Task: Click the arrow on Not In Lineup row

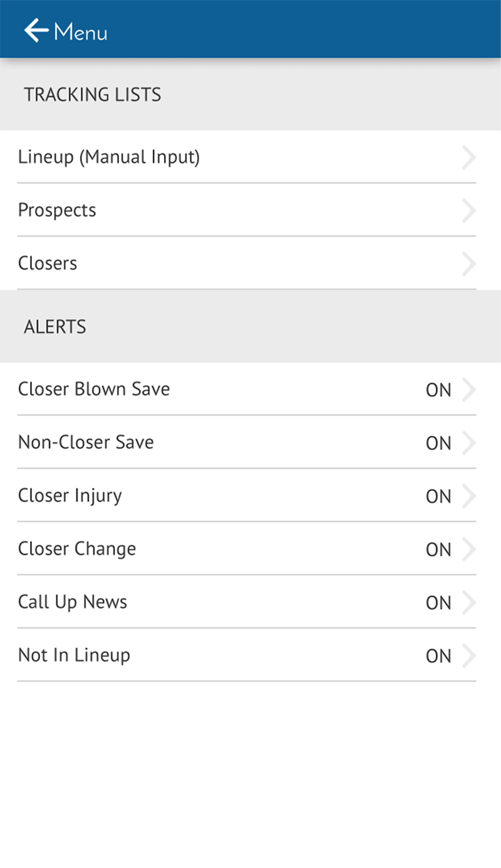Action: [468, 655]
